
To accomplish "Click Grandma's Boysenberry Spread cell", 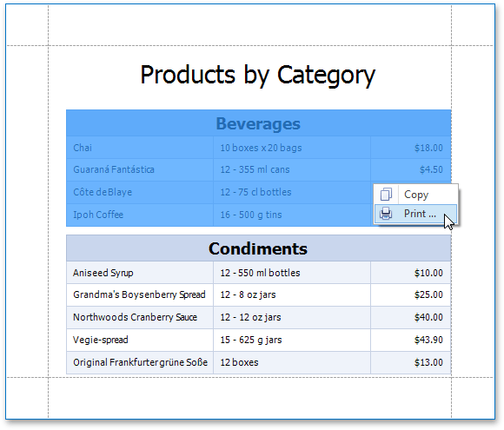I will [140, 294].
